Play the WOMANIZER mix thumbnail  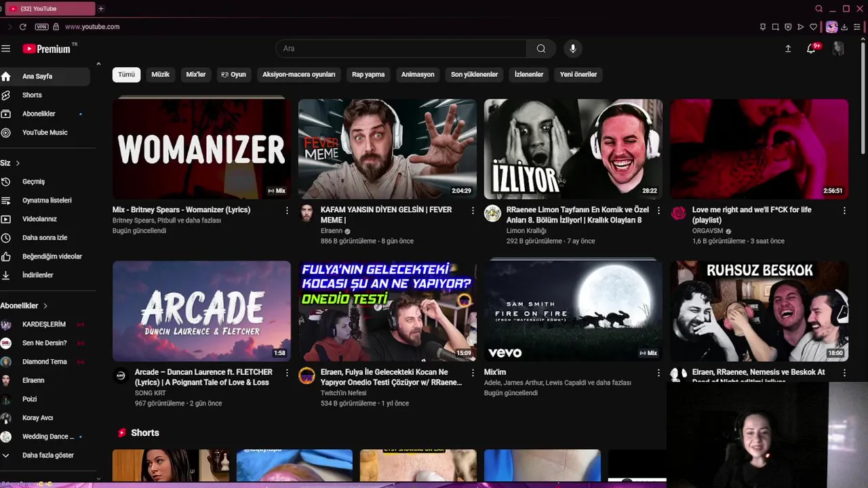pos(201,149)
